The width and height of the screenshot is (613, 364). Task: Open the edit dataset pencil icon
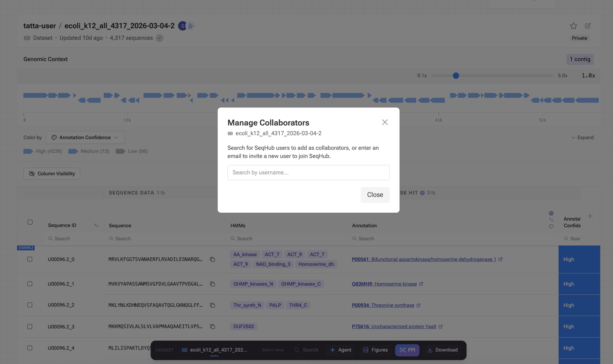(588, 26)
